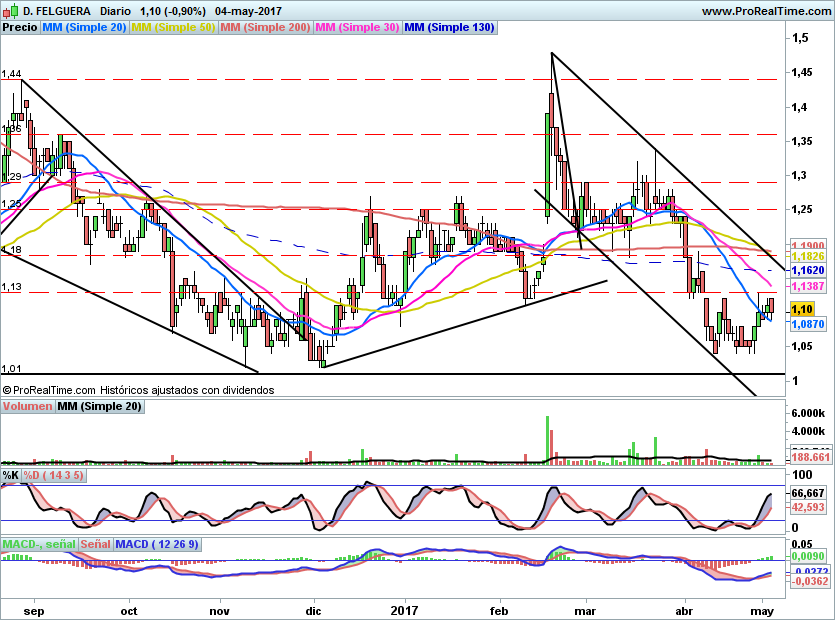The width and height of the screenshot is (835, 620).
Task: Click the MACD-, señal histogram label
Action: click(x=38, y=544)
